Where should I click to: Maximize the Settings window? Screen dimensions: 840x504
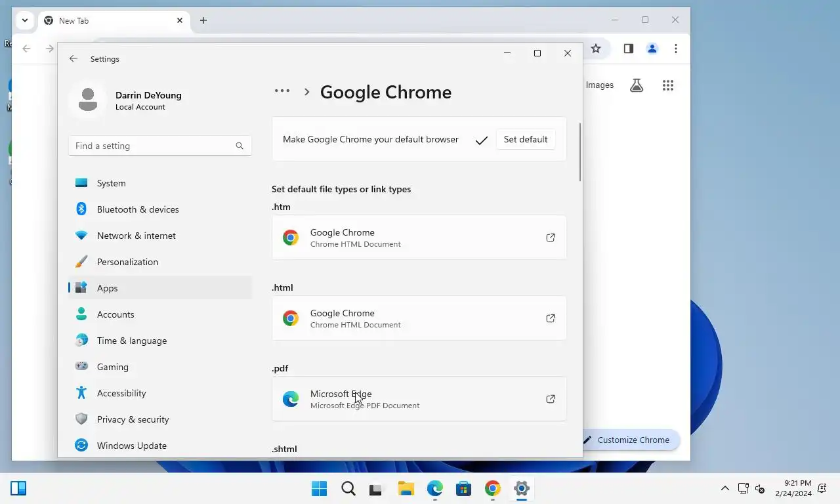click(537, 53)
